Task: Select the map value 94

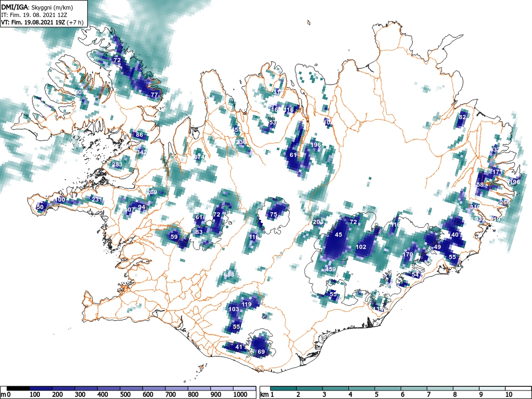Action: [x=142, y=207]
